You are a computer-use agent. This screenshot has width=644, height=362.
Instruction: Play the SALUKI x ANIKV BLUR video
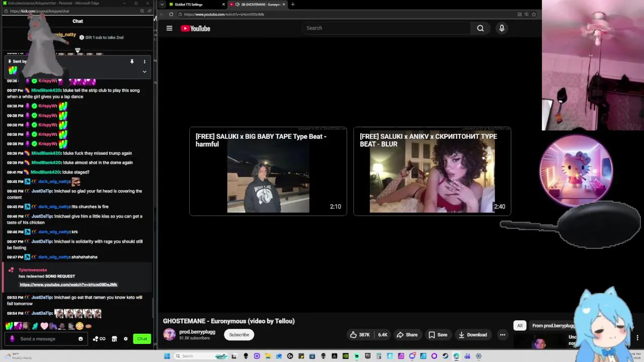click(x=432, y=171)
